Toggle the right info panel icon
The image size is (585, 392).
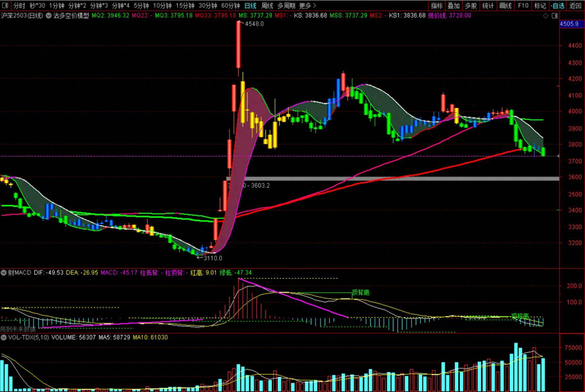pyautogui.click(x=555, y=15)
